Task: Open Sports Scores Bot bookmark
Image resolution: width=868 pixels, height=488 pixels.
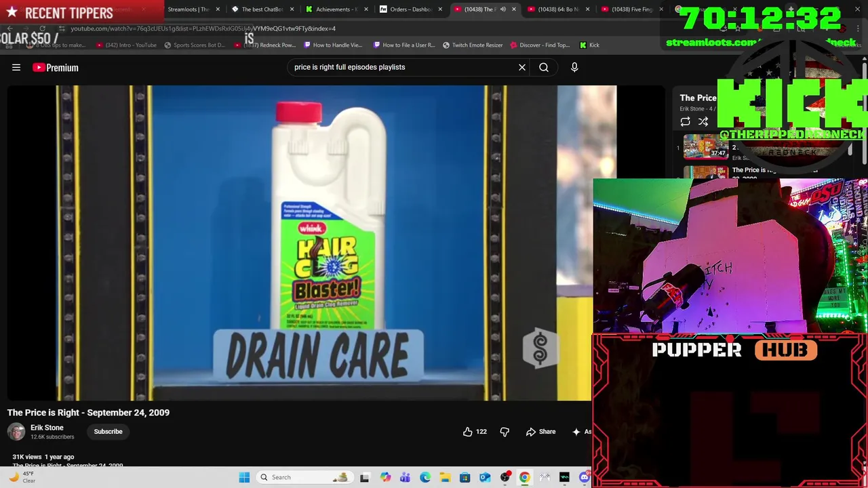Action: (x=195, y=45)
